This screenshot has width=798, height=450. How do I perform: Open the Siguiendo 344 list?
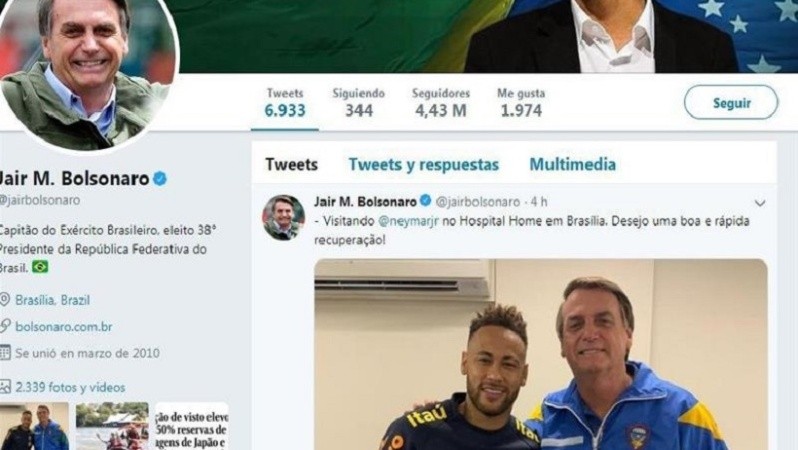(359, 103)
